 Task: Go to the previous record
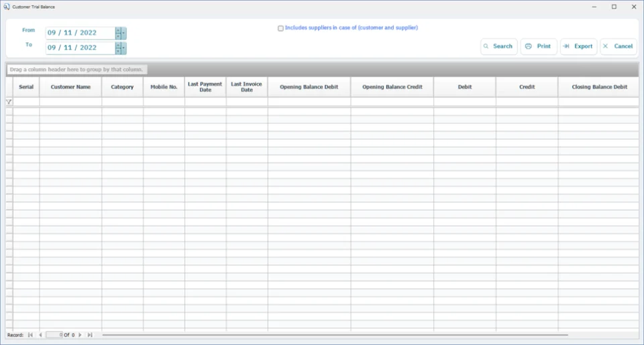pyautogui.click(x=40, y=335)
